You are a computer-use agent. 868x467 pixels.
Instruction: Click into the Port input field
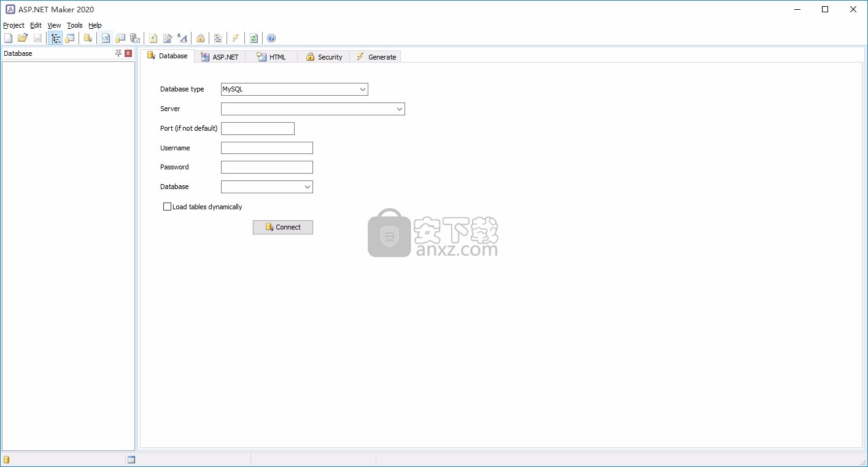(258, 129)
